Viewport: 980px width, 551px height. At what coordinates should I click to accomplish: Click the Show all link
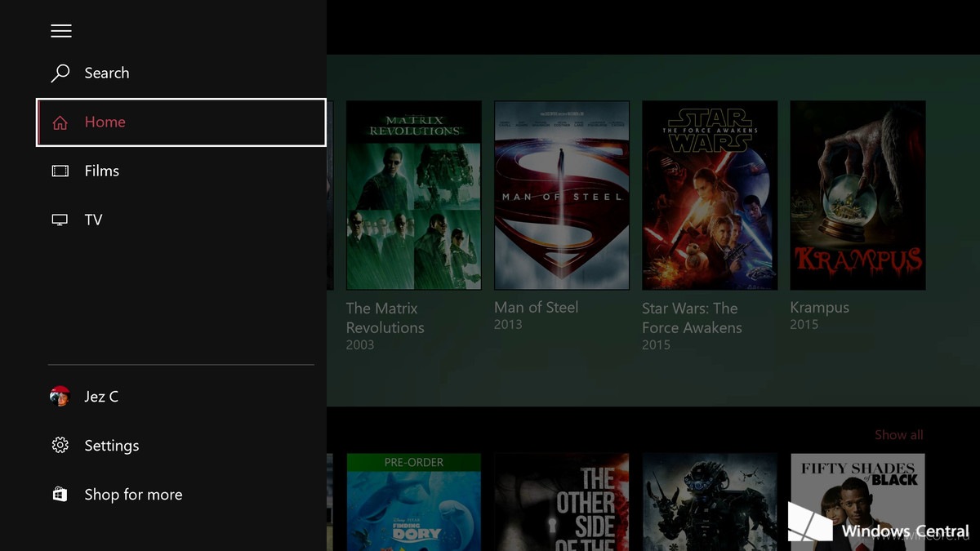(x=899, y=435)
